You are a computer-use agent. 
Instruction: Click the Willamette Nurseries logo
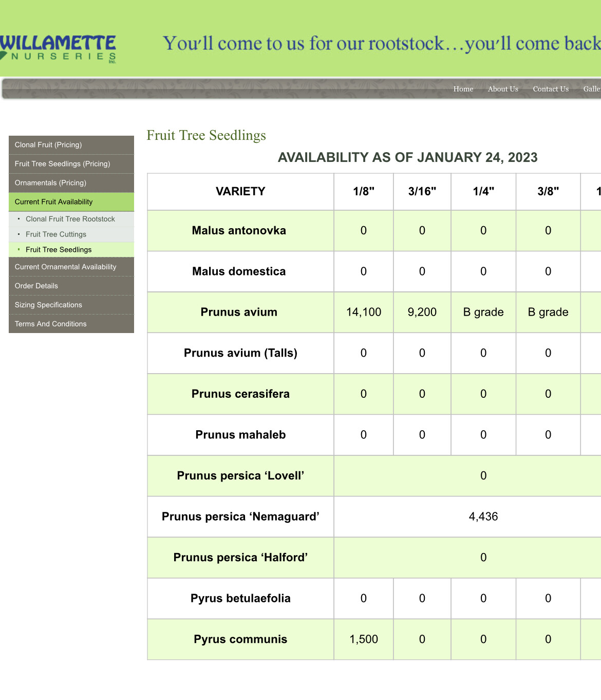[x=58, y=49]
